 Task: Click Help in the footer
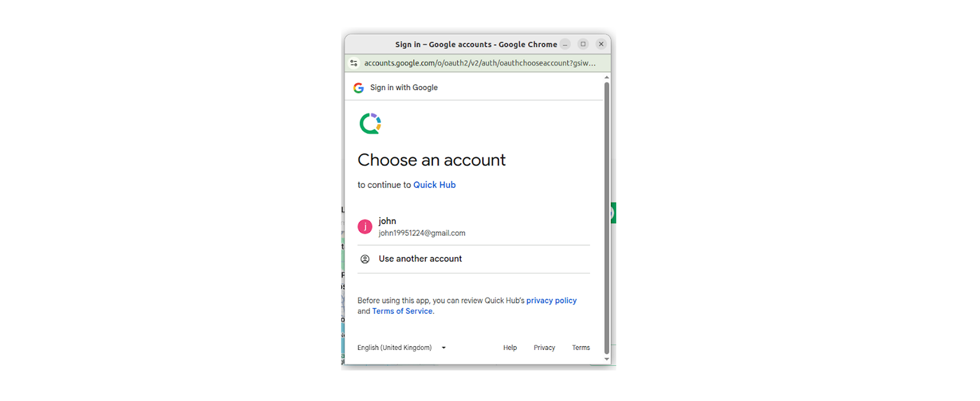[x=510, y=347]
